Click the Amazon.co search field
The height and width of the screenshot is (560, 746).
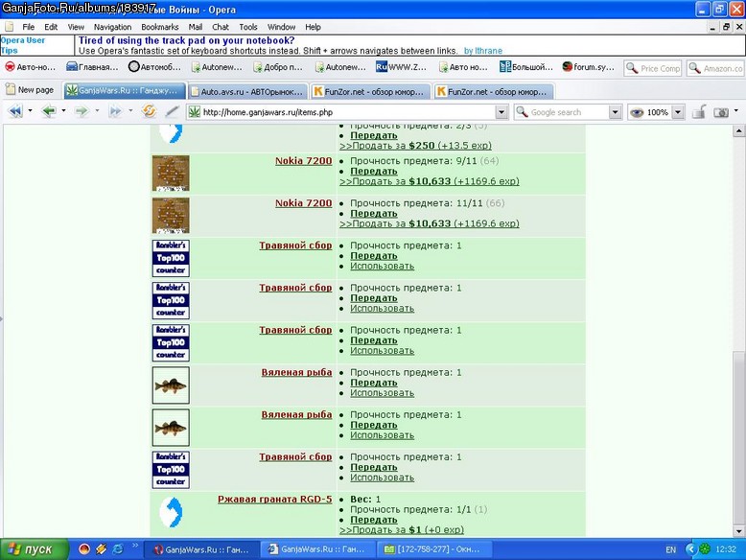(x=715, y=68)
